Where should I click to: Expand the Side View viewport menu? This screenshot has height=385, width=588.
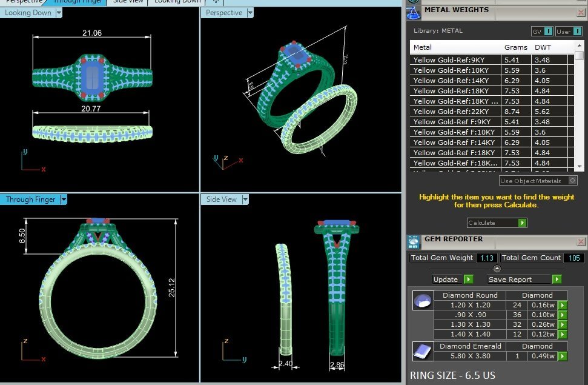pos(245,199)
